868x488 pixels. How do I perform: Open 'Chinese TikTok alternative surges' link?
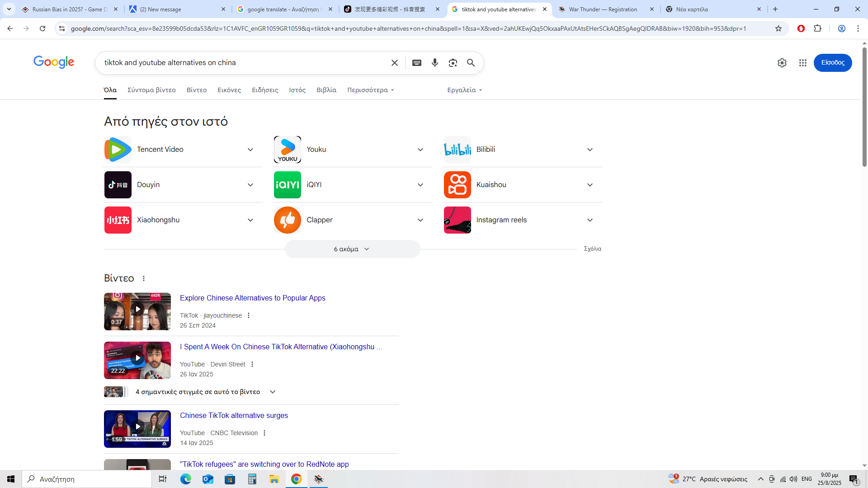point(234,415)
